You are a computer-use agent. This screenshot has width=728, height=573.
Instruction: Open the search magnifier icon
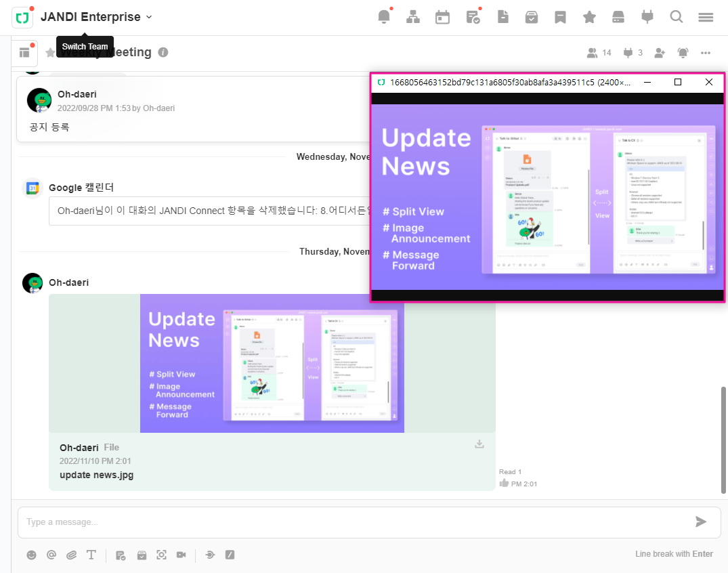click(677, 17)
